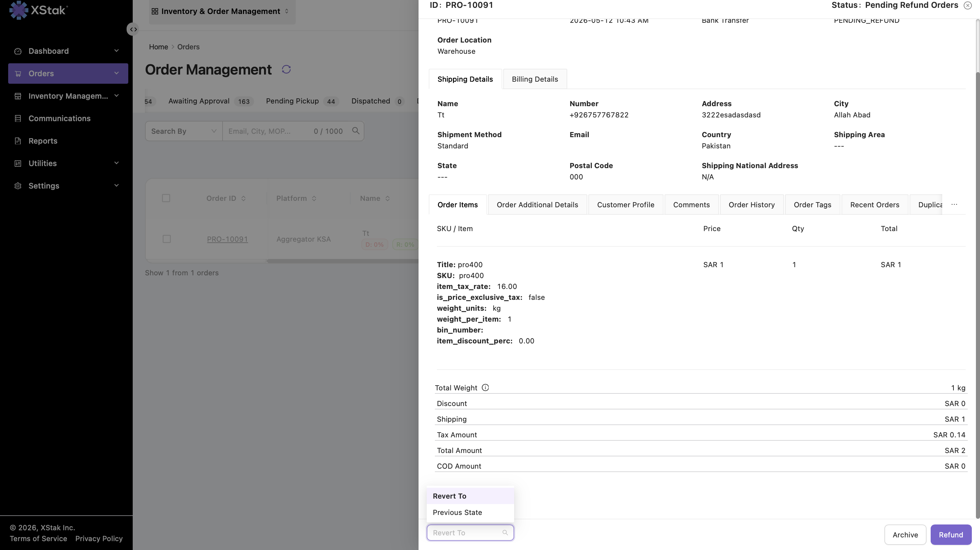The height and width of the screenshot is (550, 980).
Task: Click the Orders breadcrumb link
Action: click(188, 47)
